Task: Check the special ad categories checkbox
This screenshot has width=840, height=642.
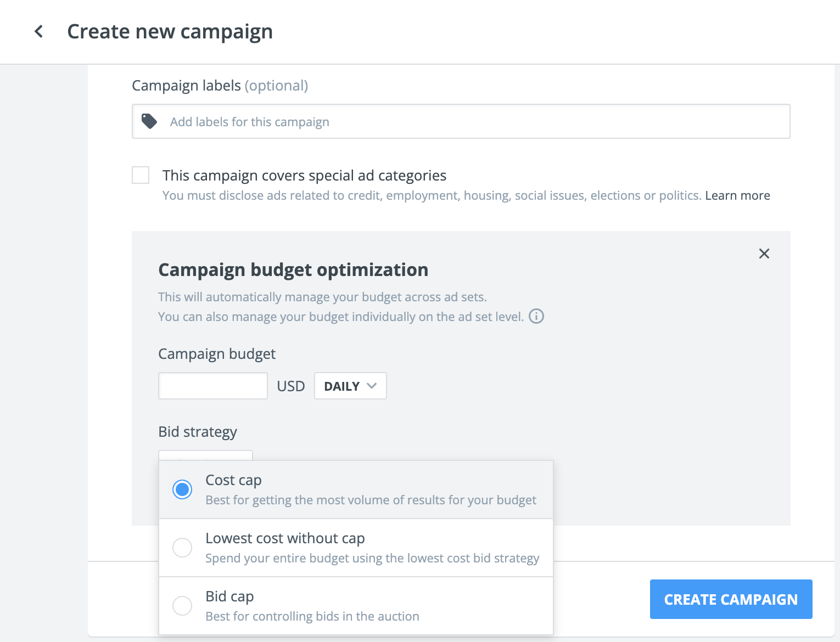Action: [x=141, y=175]
